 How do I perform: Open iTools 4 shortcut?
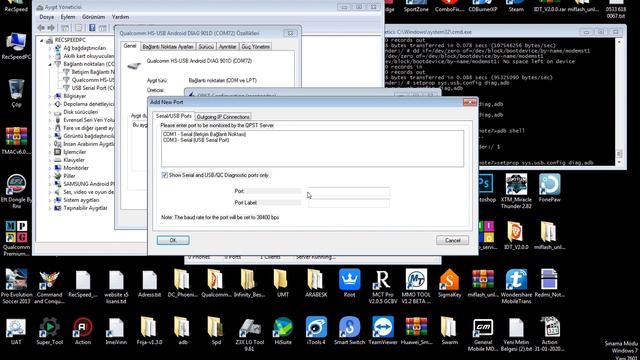pos(316,330)
